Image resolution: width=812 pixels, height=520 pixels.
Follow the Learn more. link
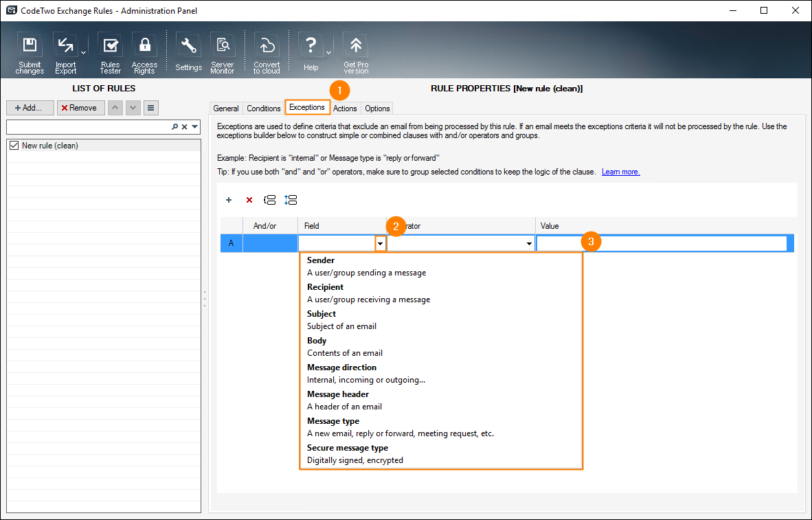pyautogui.click(x=620, y=172)
